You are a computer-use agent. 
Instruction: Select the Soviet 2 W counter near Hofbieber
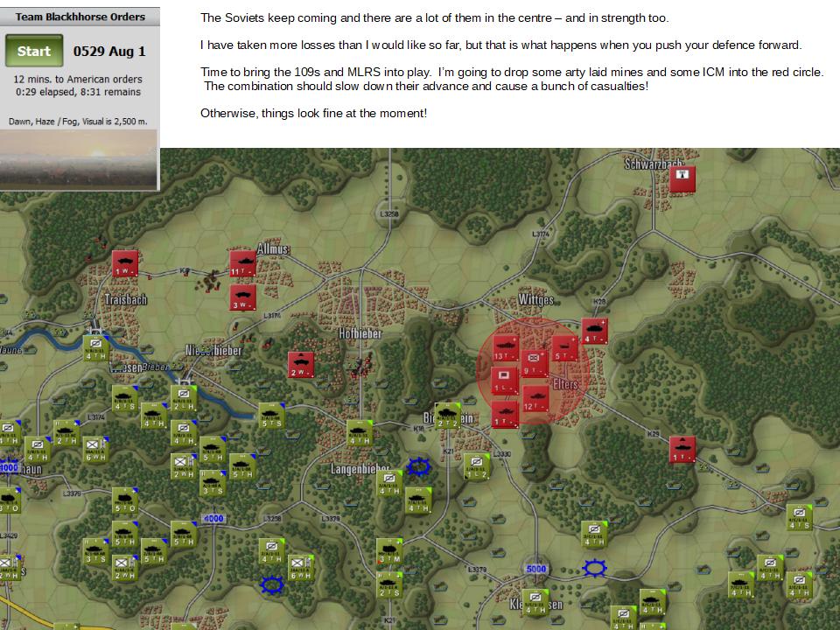pyautogui.click(x=300, y=365)
